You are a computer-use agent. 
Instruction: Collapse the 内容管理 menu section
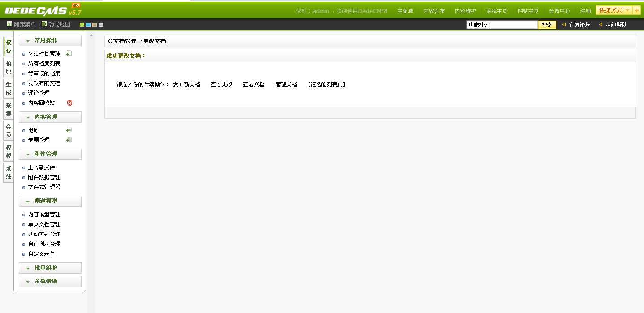pos(50,117)
